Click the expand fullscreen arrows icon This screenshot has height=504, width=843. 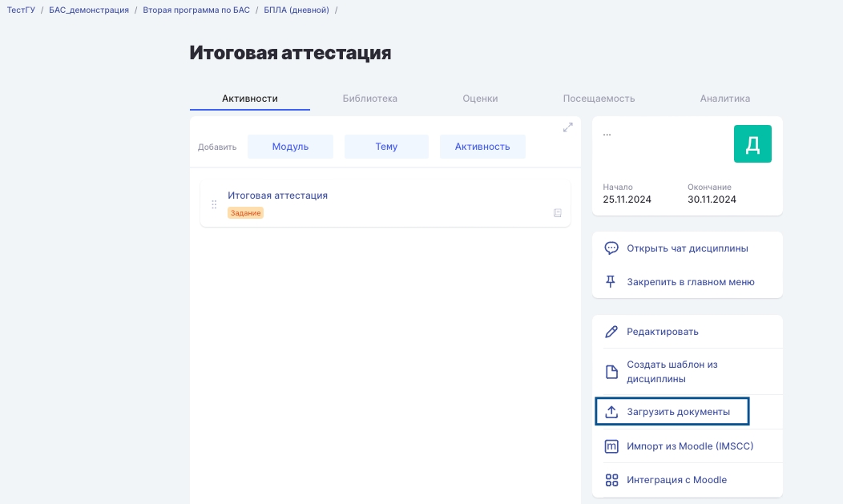568,127
